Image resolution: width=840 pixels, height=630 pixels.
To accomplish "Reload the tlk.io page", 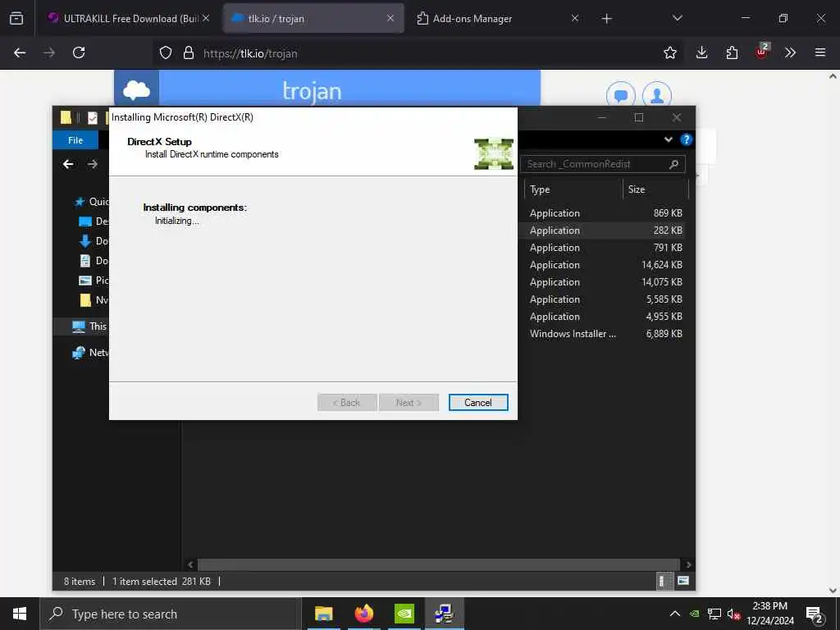I will pos(79,52).
